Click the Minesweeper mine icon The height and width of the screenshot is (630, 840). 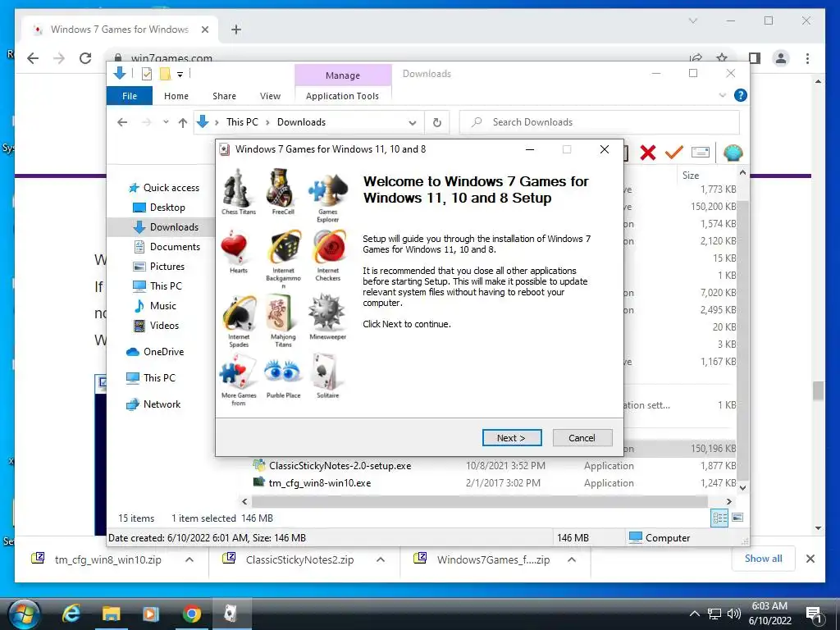326,313
